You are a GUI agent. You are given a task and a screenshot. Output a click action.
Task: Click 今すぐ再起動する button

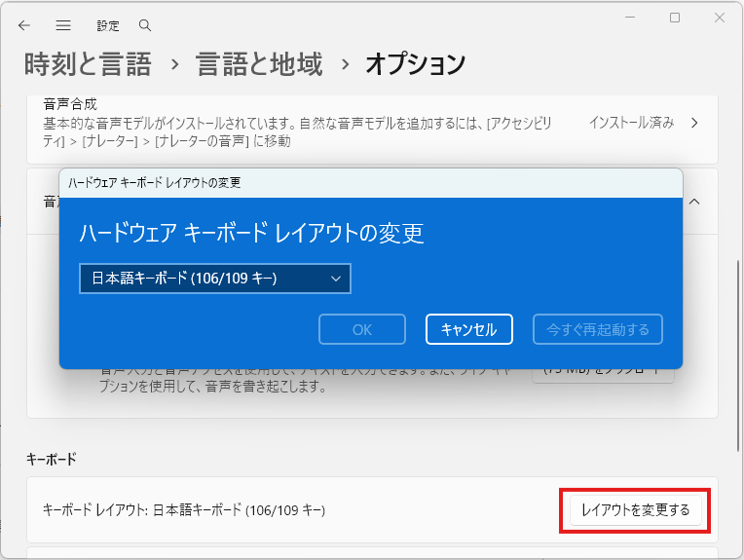point(597,329)
